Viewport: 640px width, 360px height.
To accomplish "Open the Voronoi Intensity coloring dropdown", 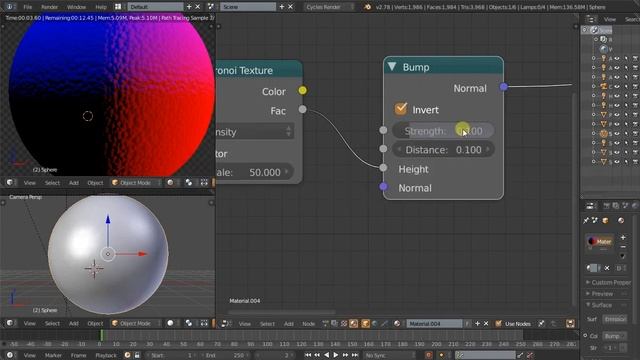I will [x=255, y=131].
